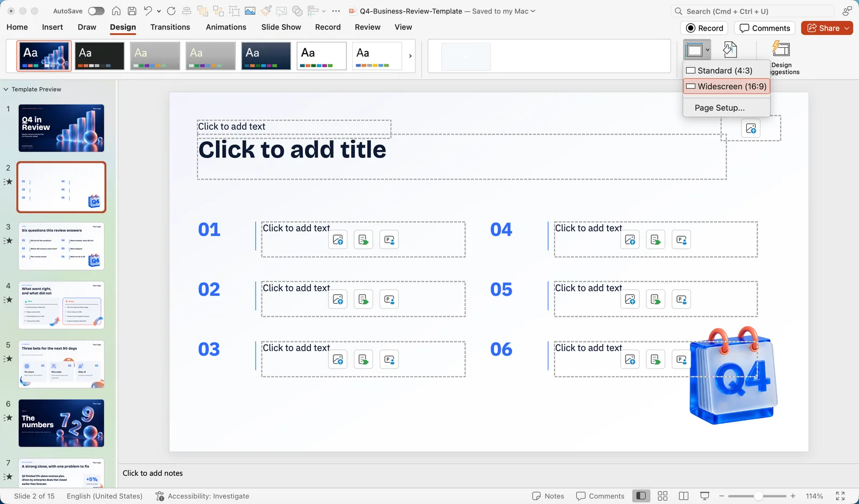This screenshot has width=859, height=504.
Task: Open the Undo history dropdown arrow
Action: point(159,11)
